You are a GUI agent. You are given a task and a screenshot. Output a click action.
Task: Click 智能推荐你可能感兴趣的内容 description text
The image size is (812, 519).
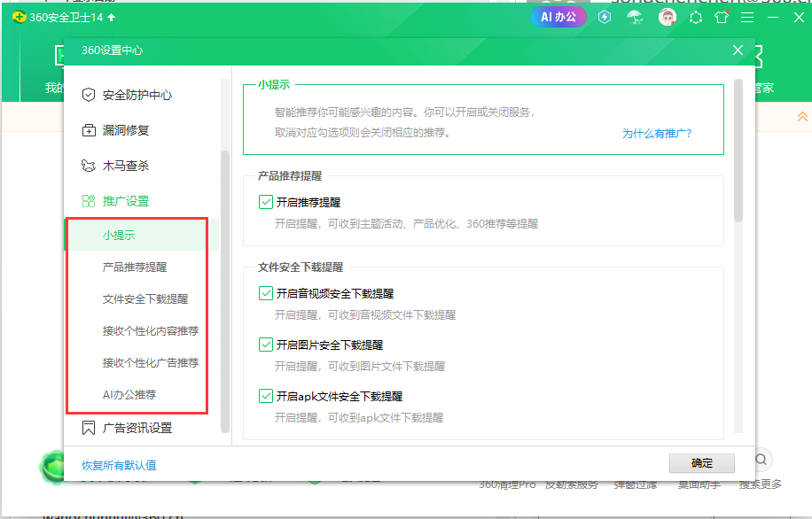[x=404, y=112]
